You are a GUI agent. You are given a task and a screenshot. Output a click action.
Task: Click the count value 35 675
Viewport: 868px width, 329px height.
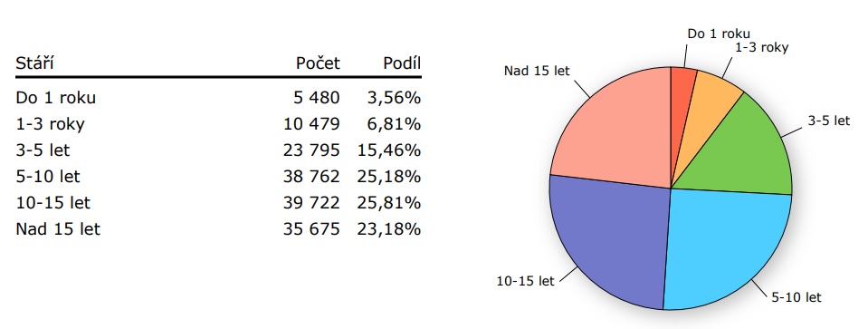tap(310, 228)
